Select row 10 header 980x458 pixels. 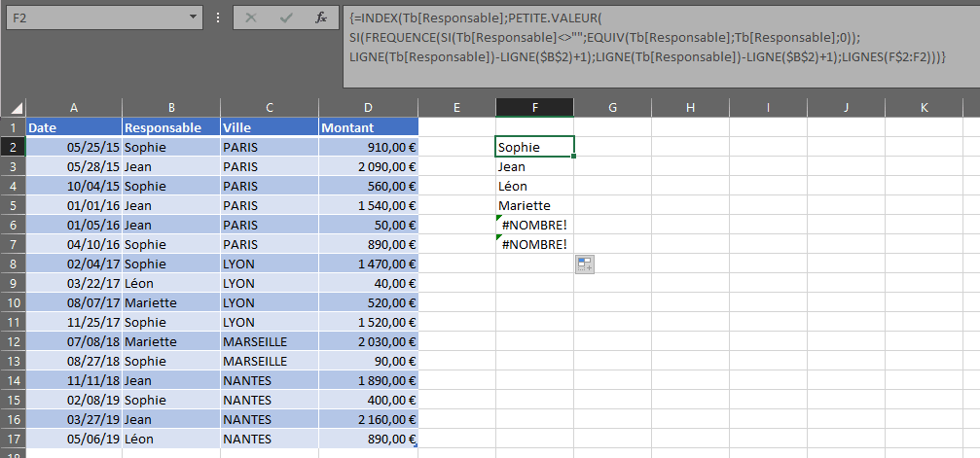coord(13,302)
